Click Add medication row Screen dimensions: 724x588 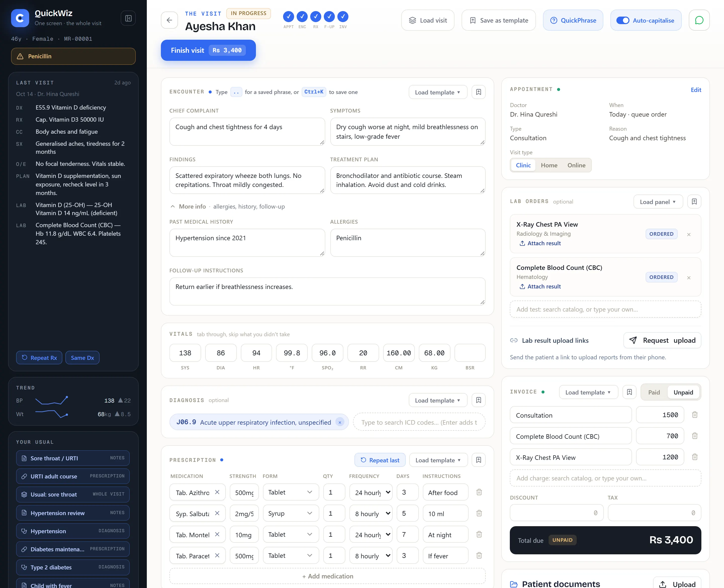click(327, 576)
